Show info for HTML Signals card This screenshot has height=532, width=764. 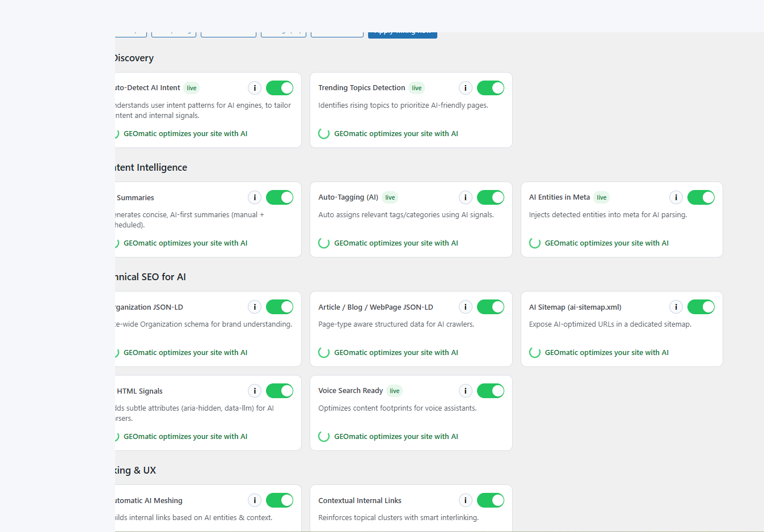click(x=255, y=391)
